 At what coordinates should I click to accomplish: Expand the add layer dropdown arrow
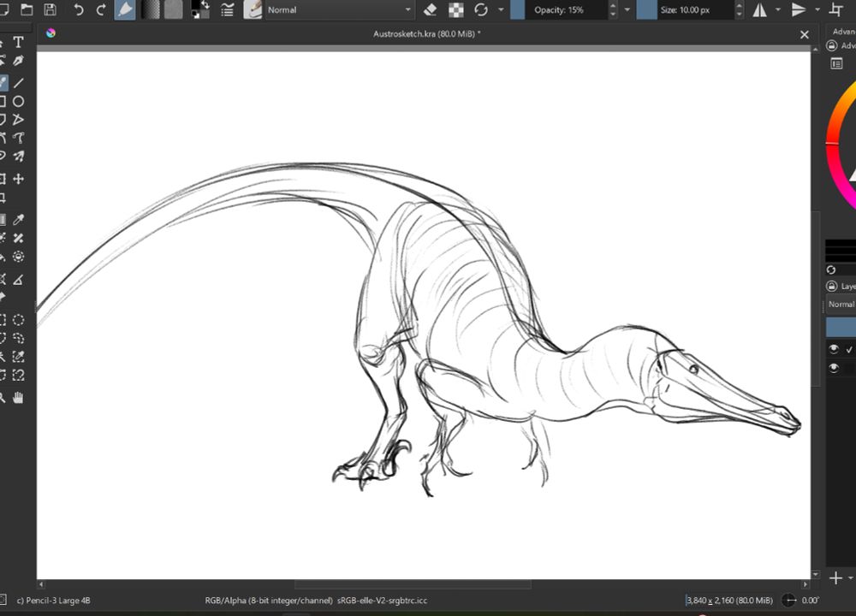click(x=851, y=577)
